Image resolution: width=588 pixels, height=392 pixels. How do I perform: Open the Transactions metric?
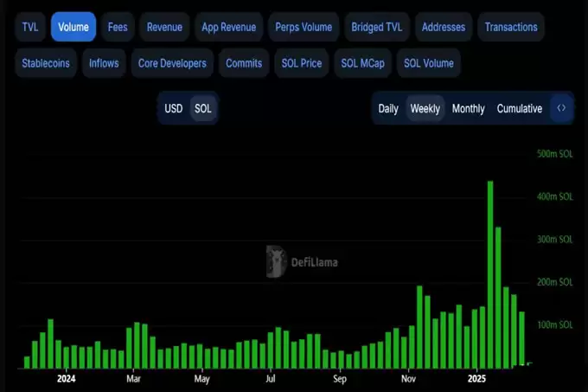click(x=511, y=27)
